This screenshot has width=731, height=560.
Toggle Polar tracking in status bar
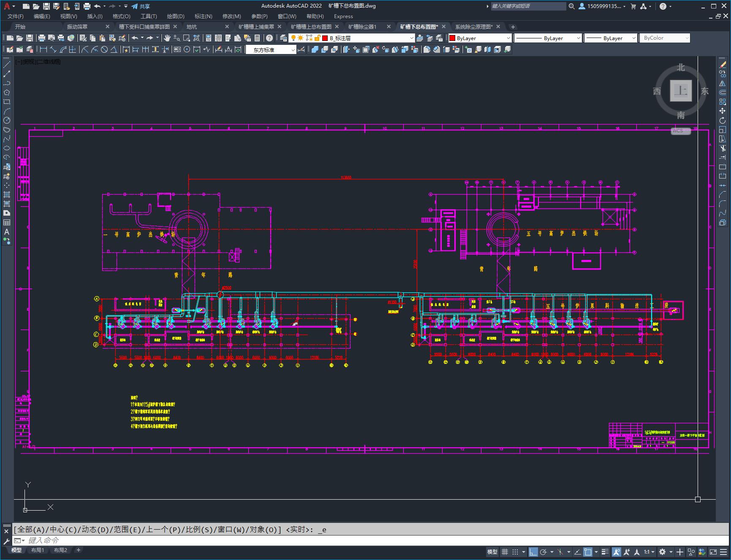coord(543,552)
